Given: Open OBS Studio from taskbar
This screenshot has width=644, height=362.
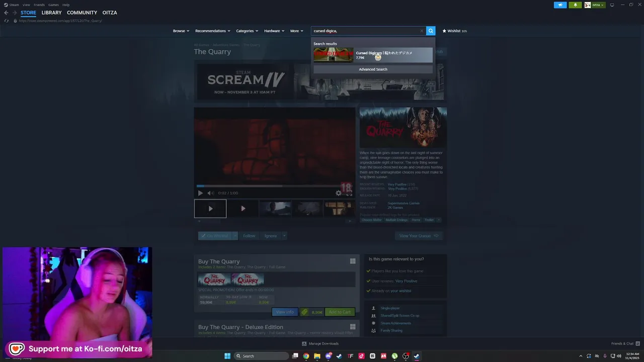Looking at the screenshot, I should (x=406, y=356).
